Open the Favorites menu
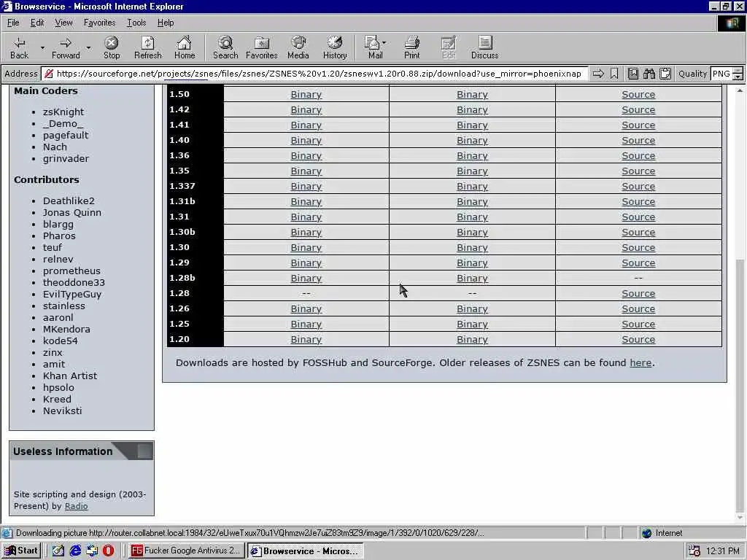The image size is (747, 560). [x=99, y=23]
